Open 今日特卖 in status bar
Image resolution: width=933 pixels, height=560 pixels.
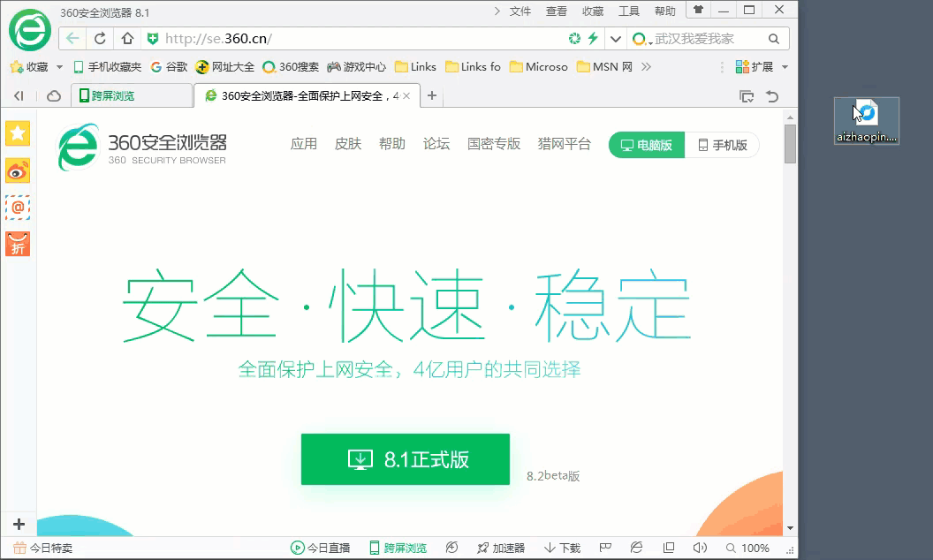click(x=42, y=549)
